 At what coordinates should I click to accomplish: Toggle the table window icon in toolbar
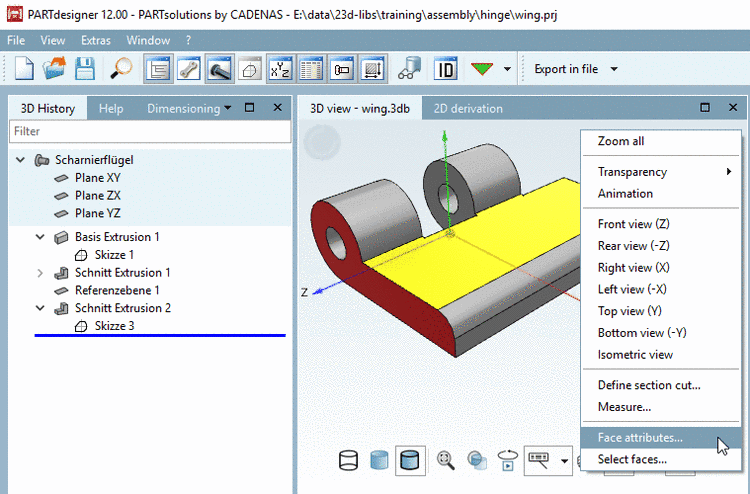[311, 69]
